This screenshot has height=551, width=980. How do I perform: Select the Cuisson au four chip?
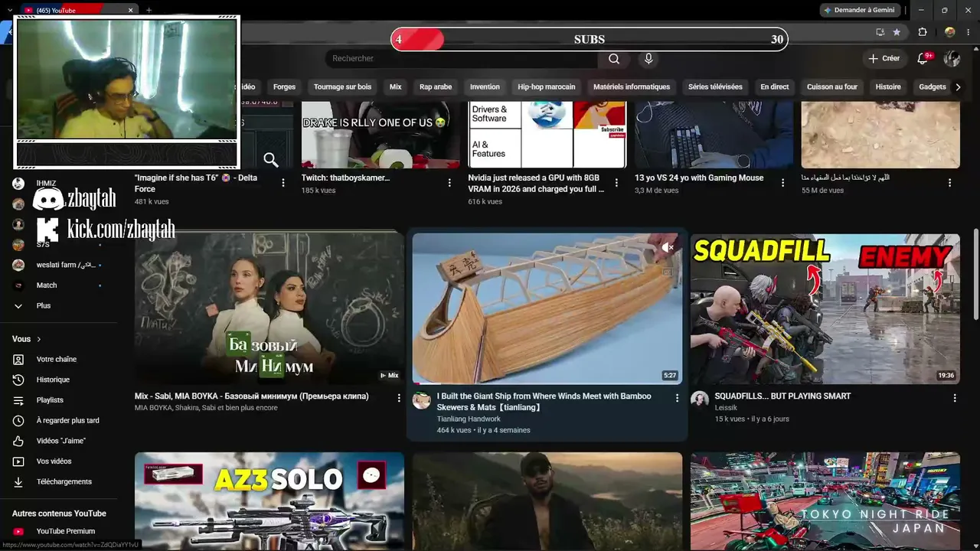pos(832,87)
